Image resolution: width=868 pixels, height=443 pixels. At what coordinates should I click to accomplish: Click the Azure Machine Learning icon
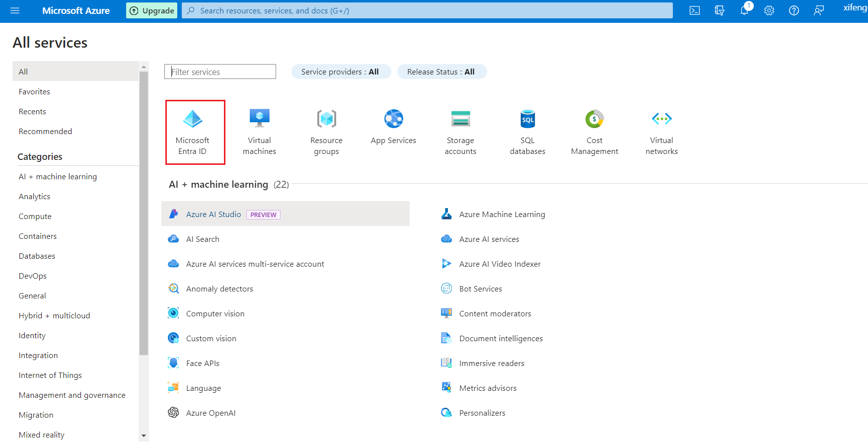tap(446, 214)
